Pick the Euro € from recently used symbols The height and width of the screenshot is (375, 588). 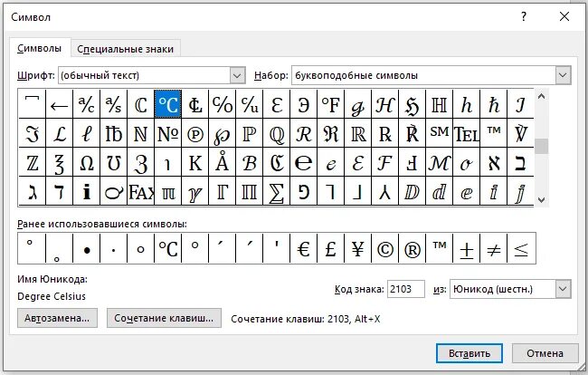click(x=303, y=248)
